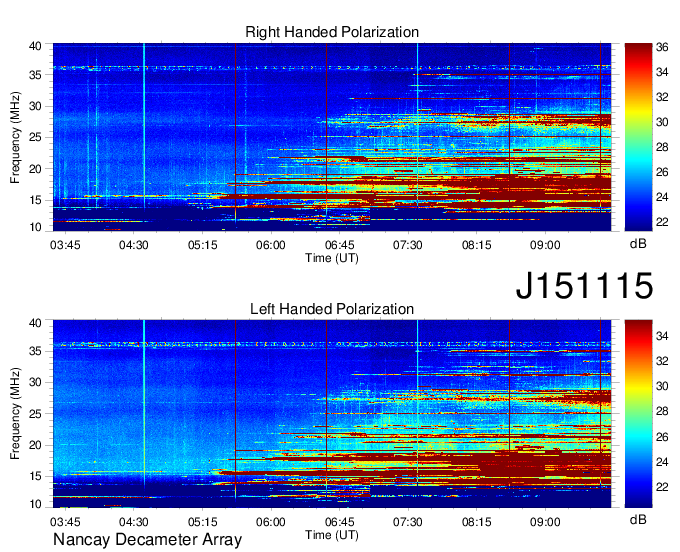Screen dimensions: 680x552
Task: Click the 36 value on the top colorbar
Action: pyautogui.click(x=662, y=47)
